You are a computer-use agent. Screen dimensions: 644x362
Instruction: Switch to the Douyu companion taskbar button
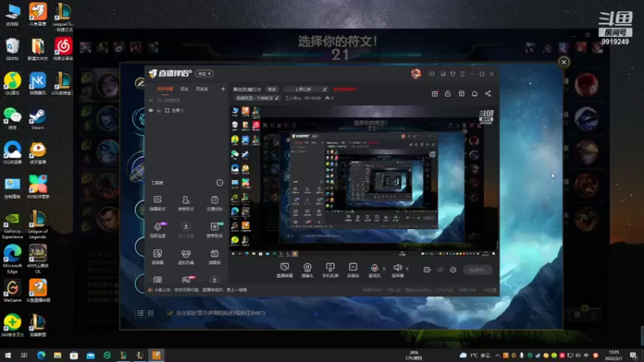(156, 355)
